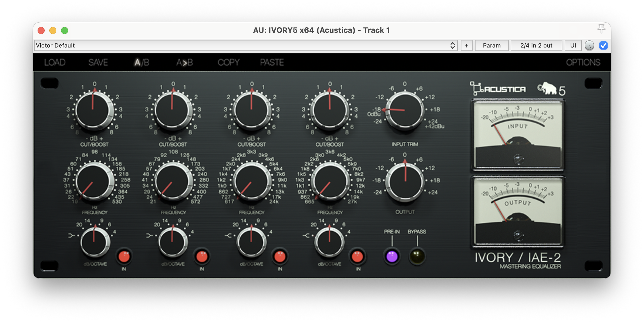
Task: Toggle the purple PRE-IN button
Action: (392, 256)
